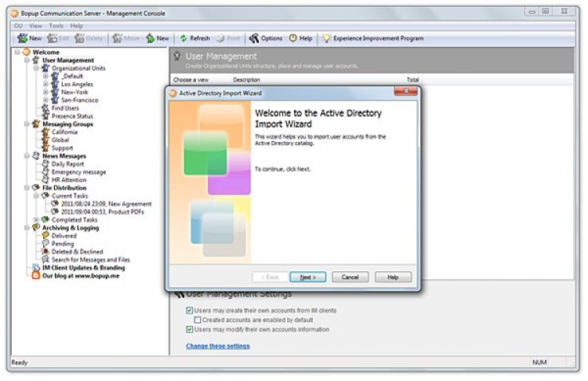Image resolution: width=588 pixels, height=381 pixels.
Task: Select the Global messaging group
Action: coord(60,140)
